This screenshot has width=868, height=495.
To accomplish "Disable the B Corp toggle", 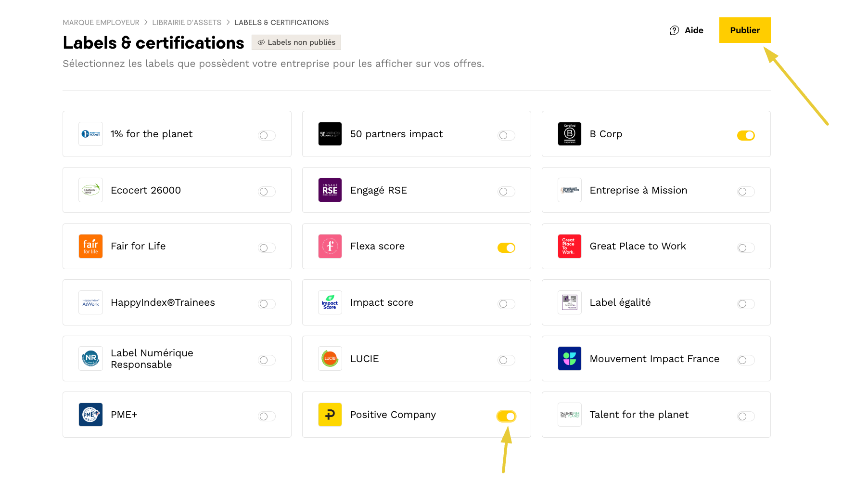I will pos(746,136).
